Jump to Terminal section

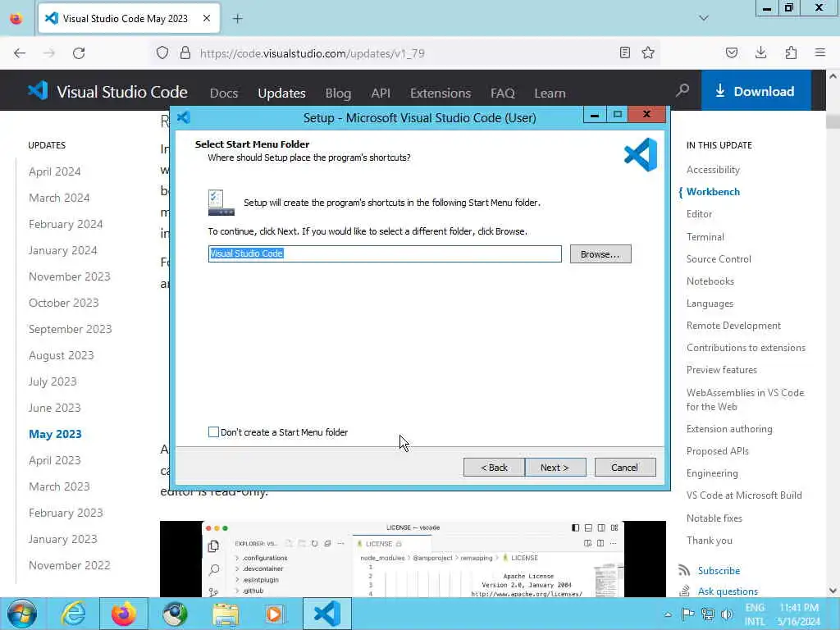pyautogui.click(x=705, y=237)
